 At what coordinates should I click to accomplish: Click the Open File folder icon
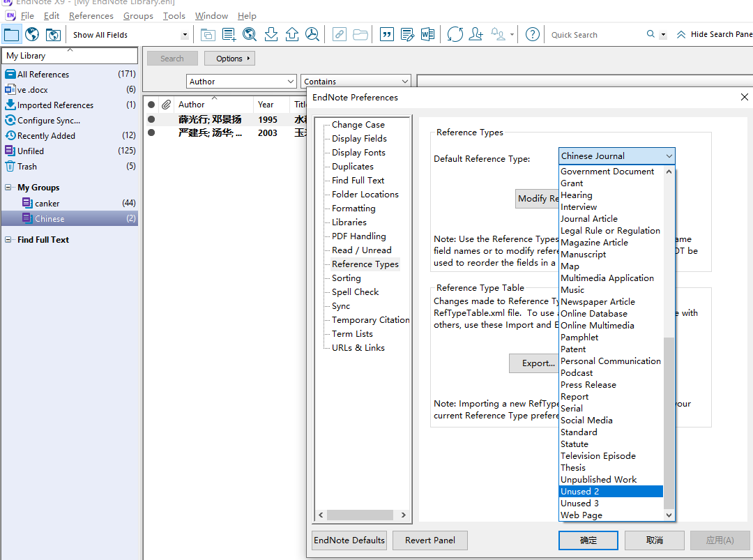(360, 35)
